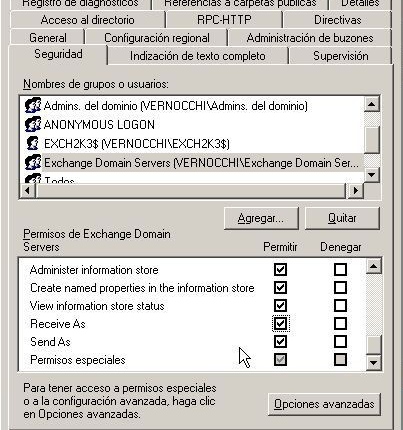Click the permissions list scroll up arrow
Screen dimensions: 403x430
tap(373, 266)
